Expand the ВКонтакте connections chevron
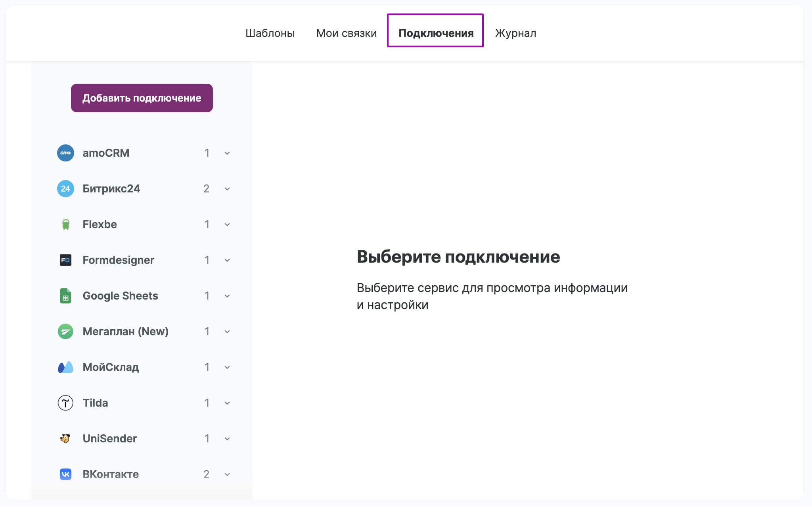Screen dimensions: 812x507 pyautogui.click(x=227, y=474)
